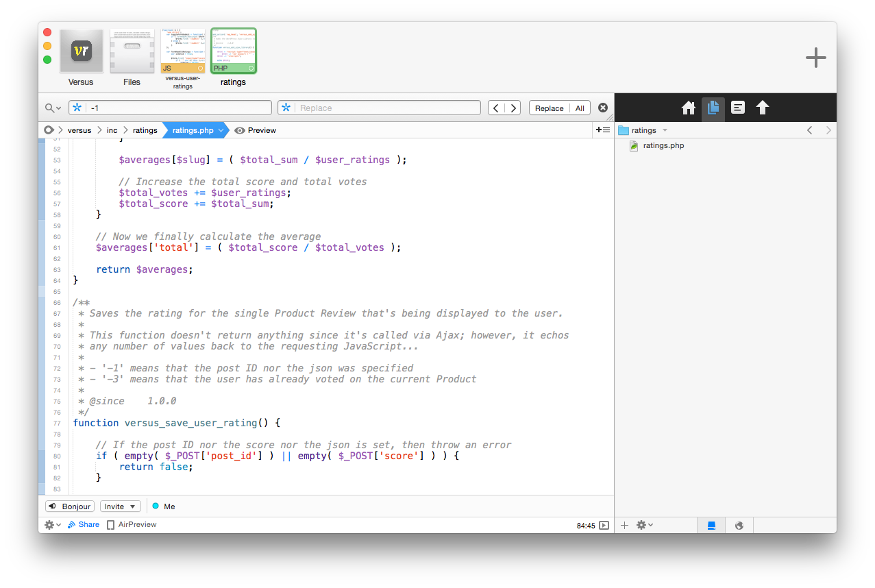Click the Share link
The width and height of the screenshot is (875, 588).
(x=84, y=525)
